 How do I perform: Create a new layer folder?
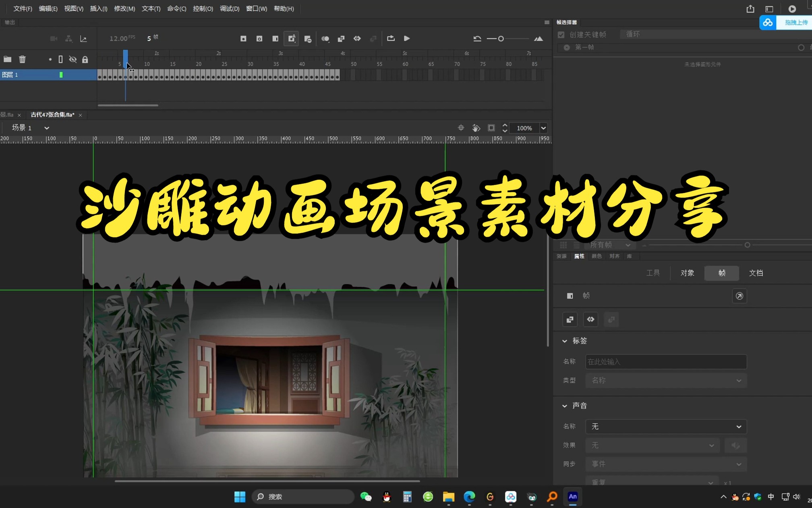pyautogui.click(x=7, y=59)
